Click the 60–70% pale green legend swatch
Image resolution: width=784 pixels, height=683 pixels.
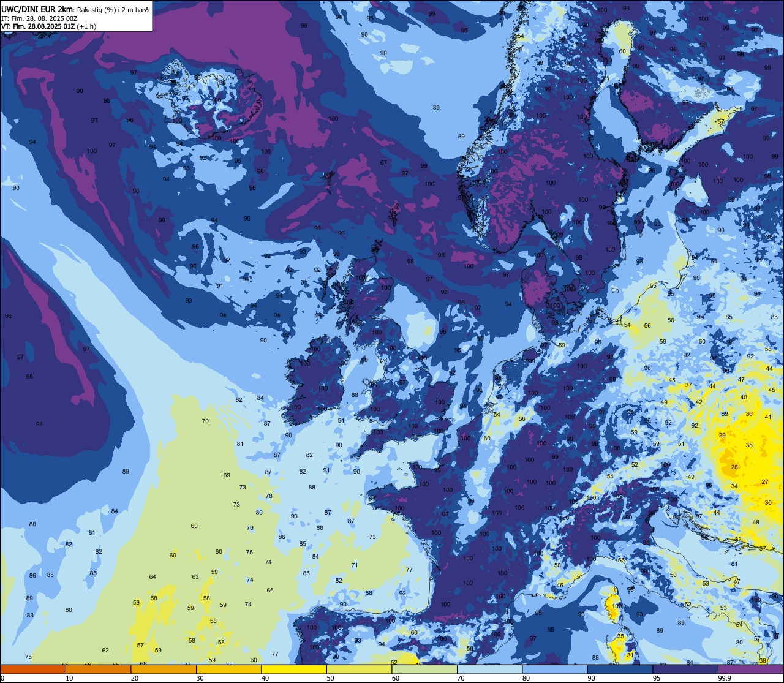pyautogui.click(x=424, y=670)
